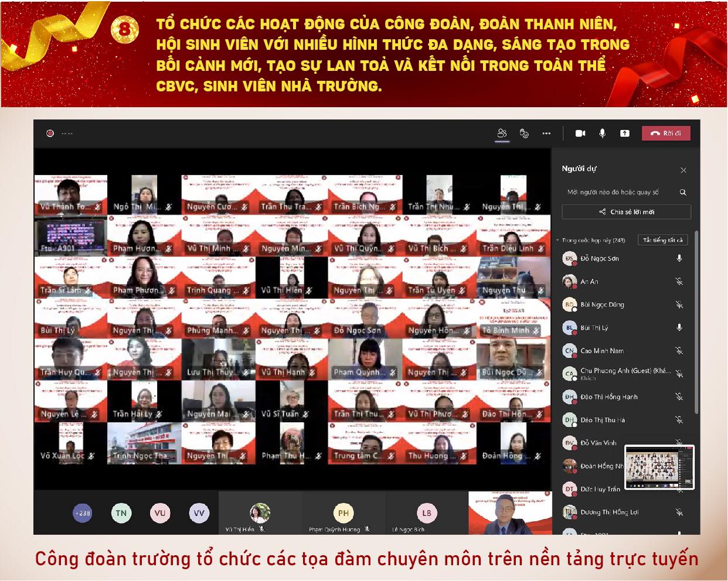Click the search icon in invite field
Screen dimensions: 728x581
(683, 192)
